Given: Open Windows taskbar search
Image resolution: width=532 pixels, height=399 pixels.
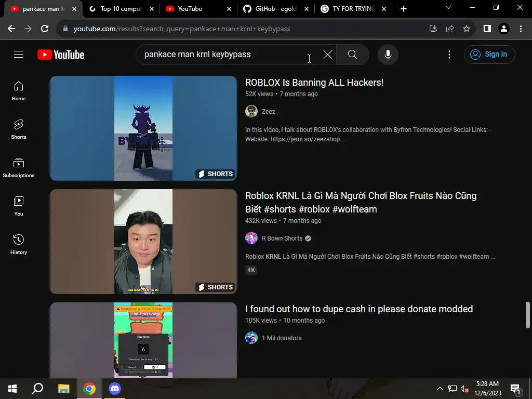Looking at the screenshot, I should tap(37, 389).
